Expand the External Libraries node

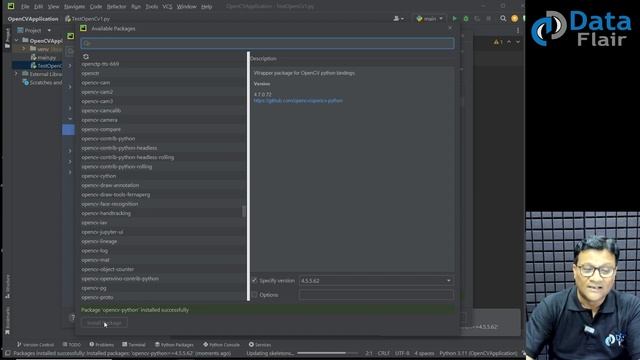click(x=17, y=74)
